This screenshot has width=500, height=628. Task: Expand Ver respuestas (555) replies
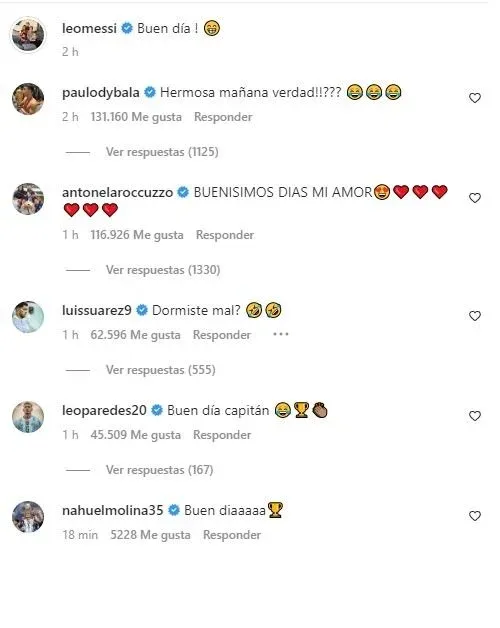(x=160, y=370)
